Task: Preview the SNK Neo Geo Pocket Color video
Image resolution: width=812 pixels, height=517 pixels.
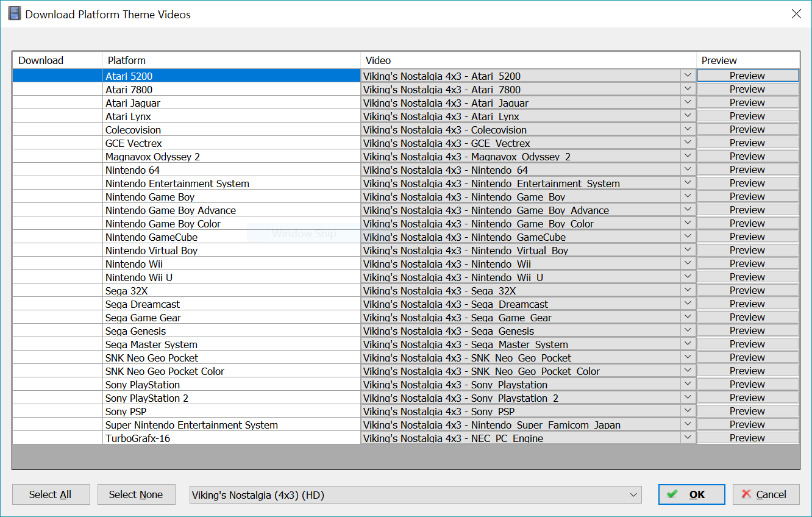Action: [747, 371]
